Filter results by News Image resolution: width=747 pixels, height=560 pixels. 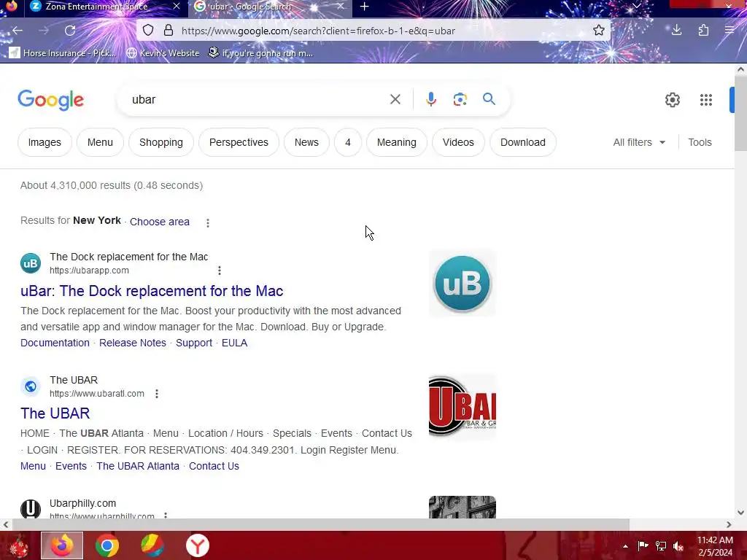[306, 142]
